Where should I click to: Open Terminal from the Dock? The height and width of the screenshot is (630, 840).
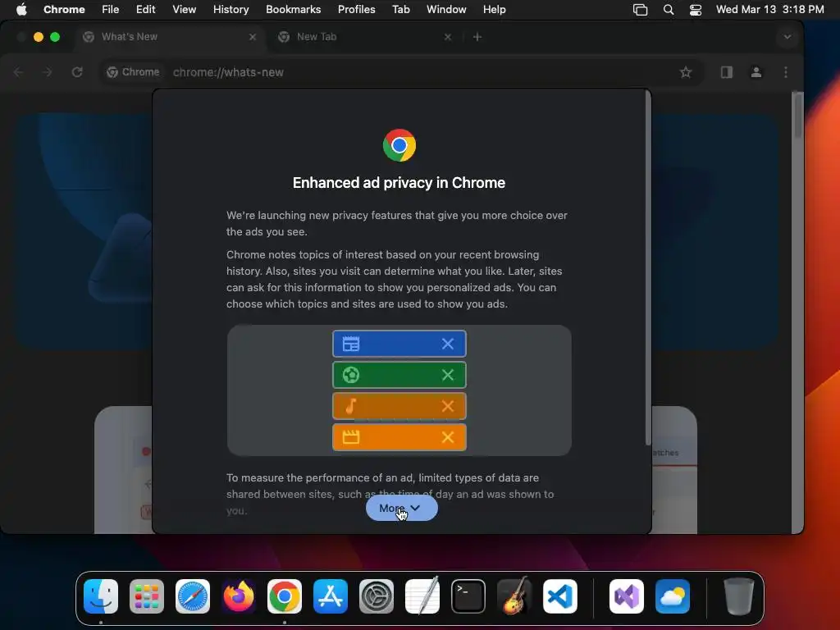click(x=468, y=596)
